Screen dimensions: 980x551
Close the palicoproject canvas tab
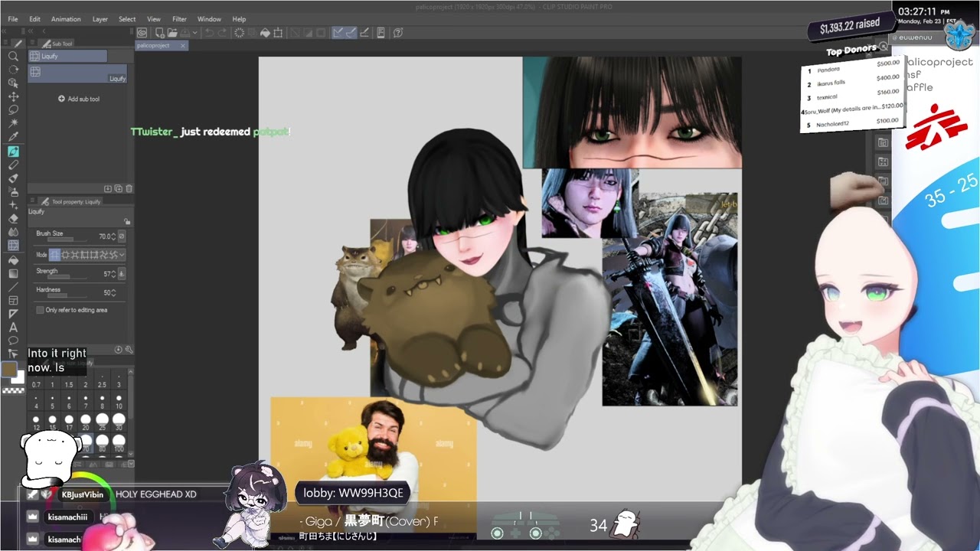[183, 46]
